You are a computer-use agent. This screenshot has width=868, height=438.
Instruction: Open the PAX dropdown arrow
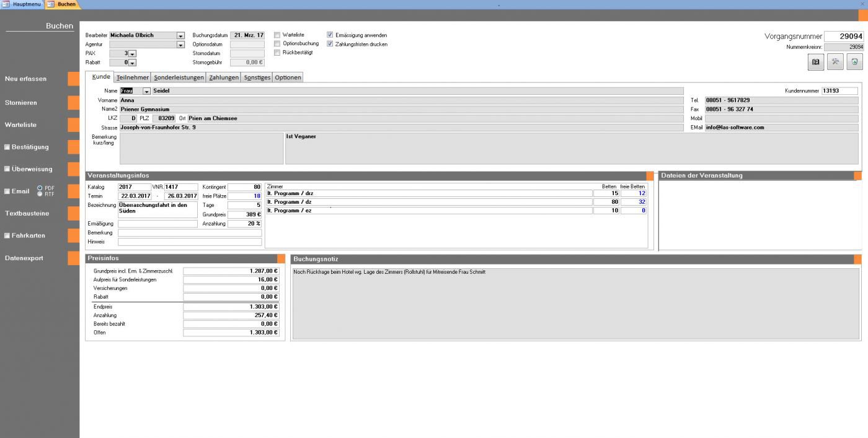tap(132, 54)
